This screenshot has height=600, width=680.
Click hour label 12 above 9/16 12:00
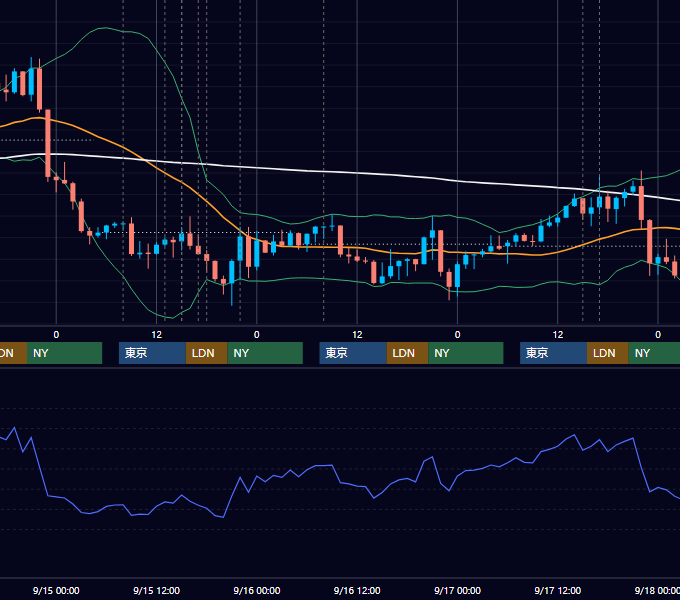pos(357,335)
